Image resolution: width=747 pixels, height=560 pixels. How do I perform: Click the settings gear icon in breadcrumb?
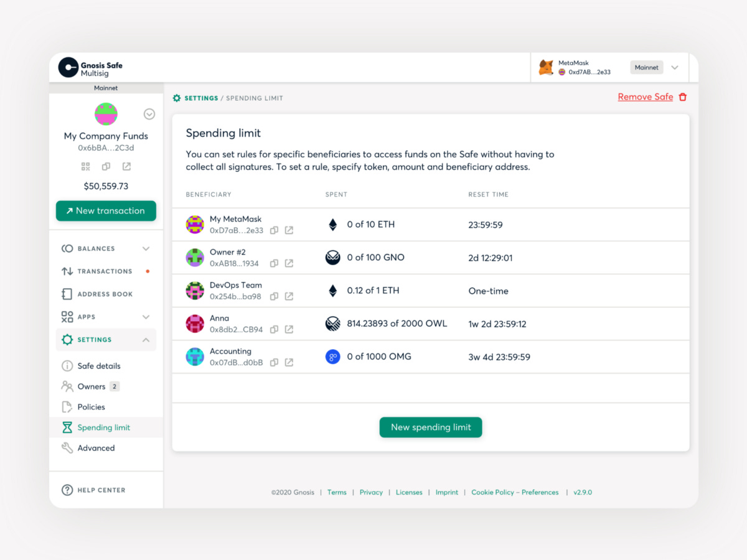coord(177,98)
